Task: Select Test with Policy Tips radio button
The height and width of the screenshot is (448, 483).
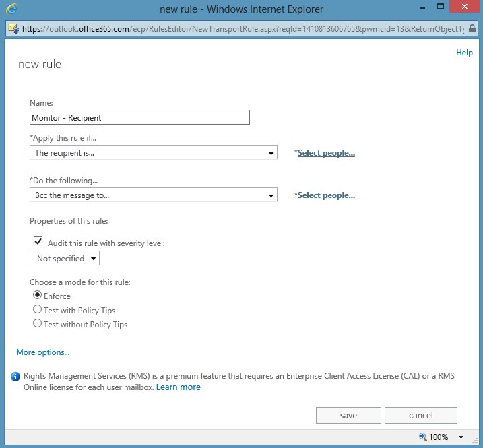Action: 37,309
